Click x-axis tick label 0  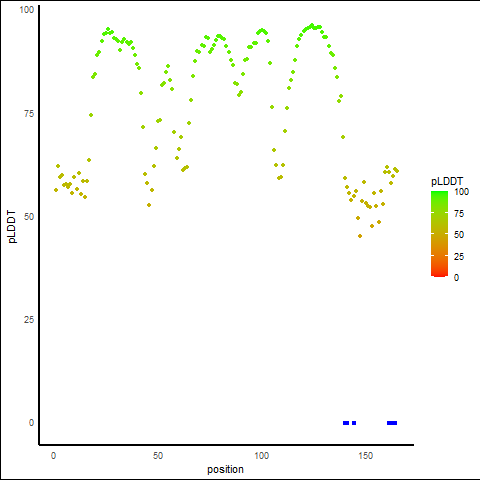pos(53,456)
